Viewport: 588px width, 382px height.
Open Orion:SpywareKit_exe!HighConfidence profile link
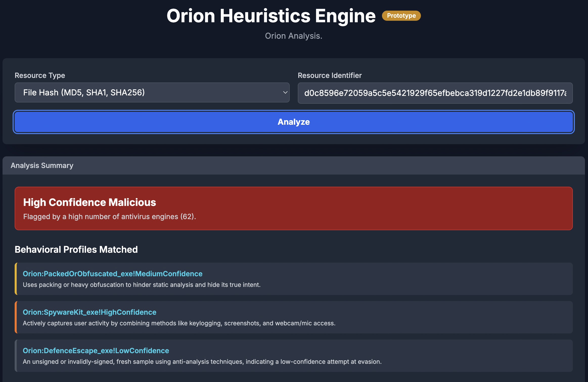(x=89, y=312)
